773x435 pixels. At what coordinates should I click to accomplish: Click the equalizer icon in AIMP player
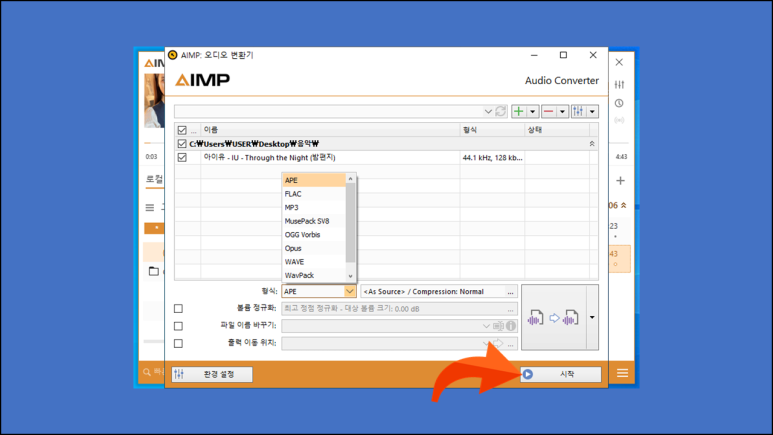pos(619,85)
